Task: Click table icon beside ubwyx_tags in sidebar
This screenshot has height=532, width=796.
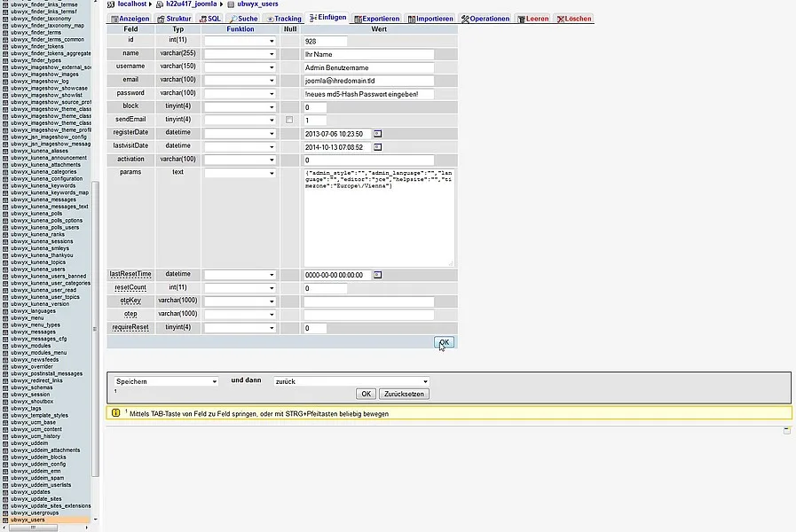Action: pyautogui.click(x=6, y=408)
